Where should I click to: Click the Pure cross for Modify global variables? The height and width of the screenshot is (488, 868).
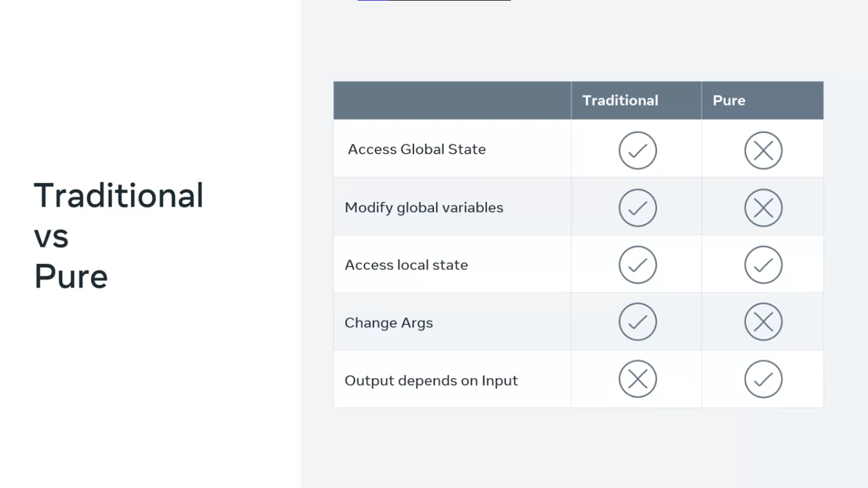point(763,208)
